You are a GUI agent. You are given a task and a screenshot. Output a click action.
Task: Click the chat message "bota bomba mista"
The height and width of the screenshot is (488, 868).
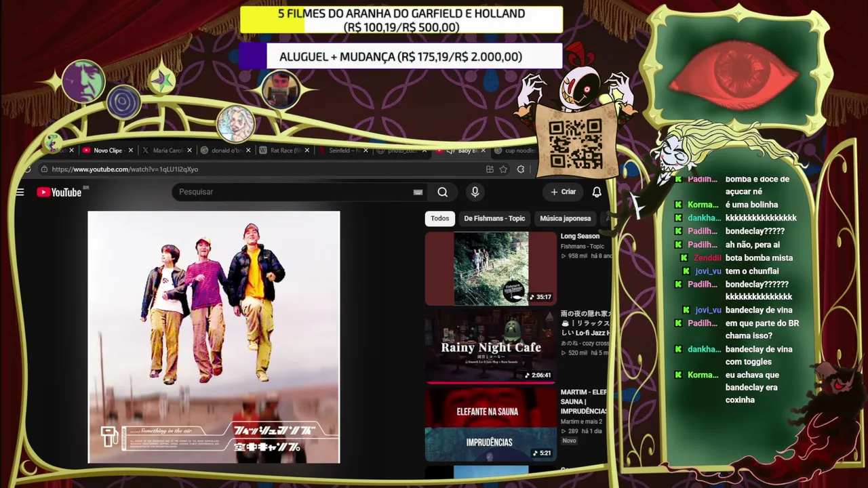click(x=759, y=258)
